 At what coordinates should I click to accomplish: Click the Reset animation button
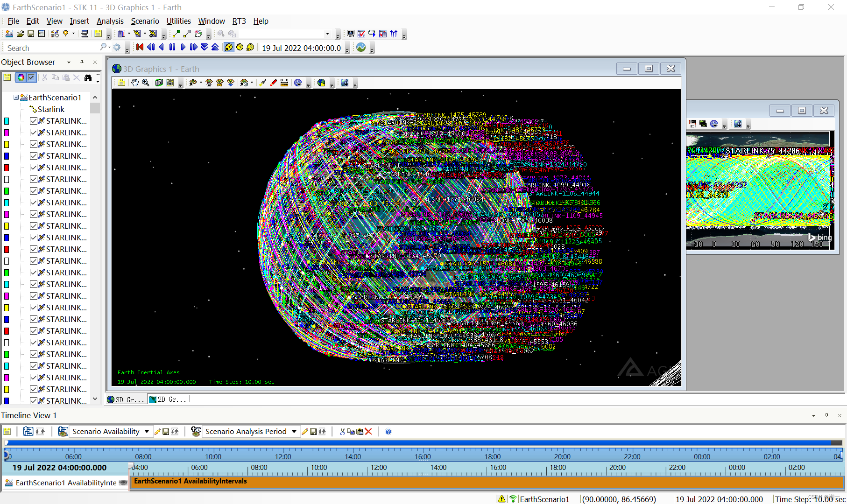click(x=140, y=47)
